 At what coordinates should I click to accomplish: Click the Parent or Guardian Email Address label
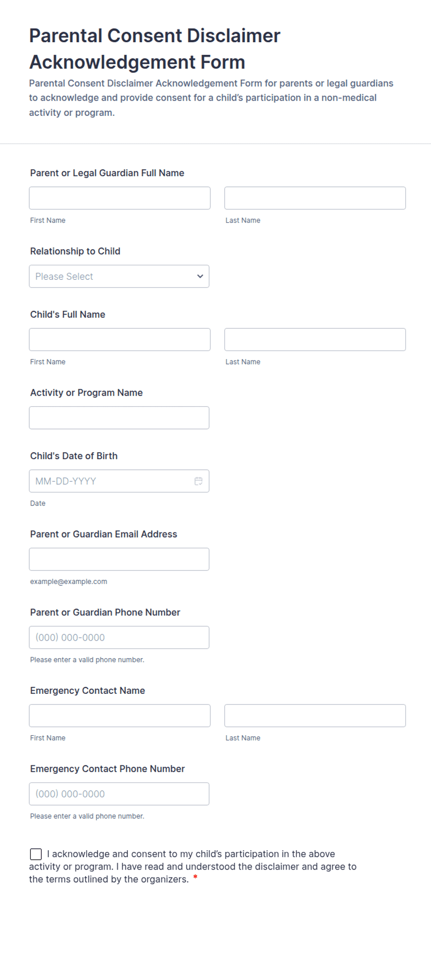point(103,534)
